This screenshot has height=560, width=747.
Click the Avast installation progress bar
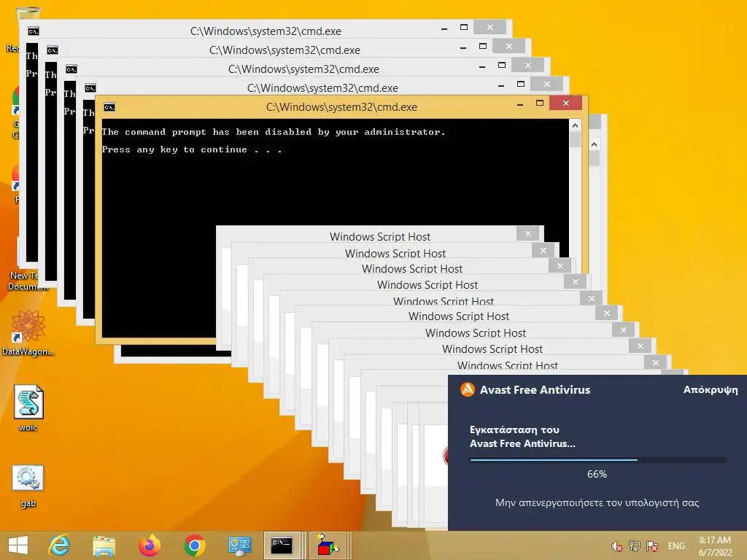[598, 460]
